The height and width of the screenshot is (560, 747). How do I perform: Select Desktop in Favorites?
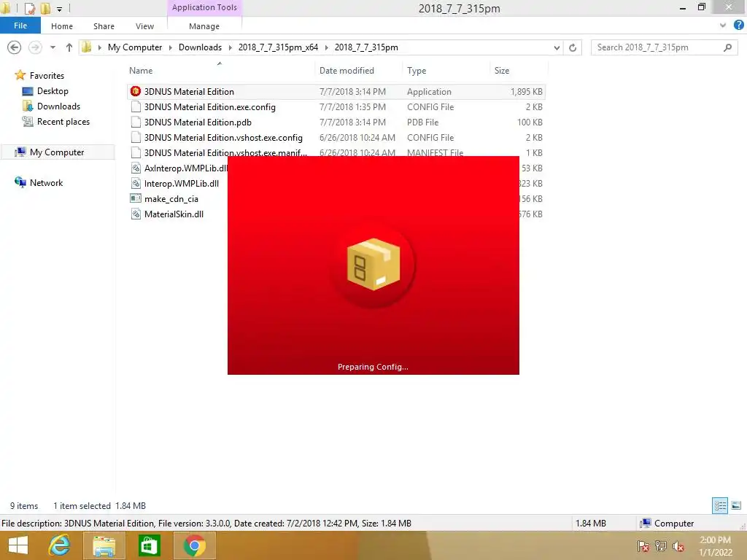(53, 91)
